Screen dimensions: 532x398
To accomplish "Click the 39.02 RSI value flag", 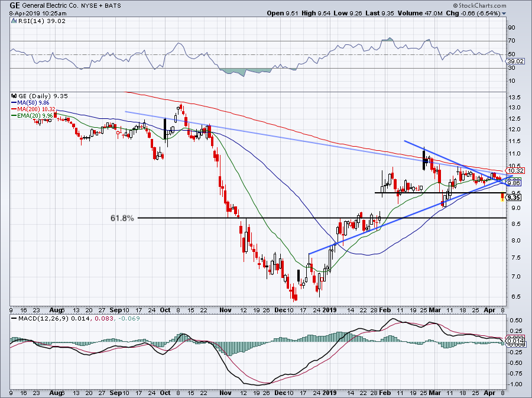I will coord(515,62).
